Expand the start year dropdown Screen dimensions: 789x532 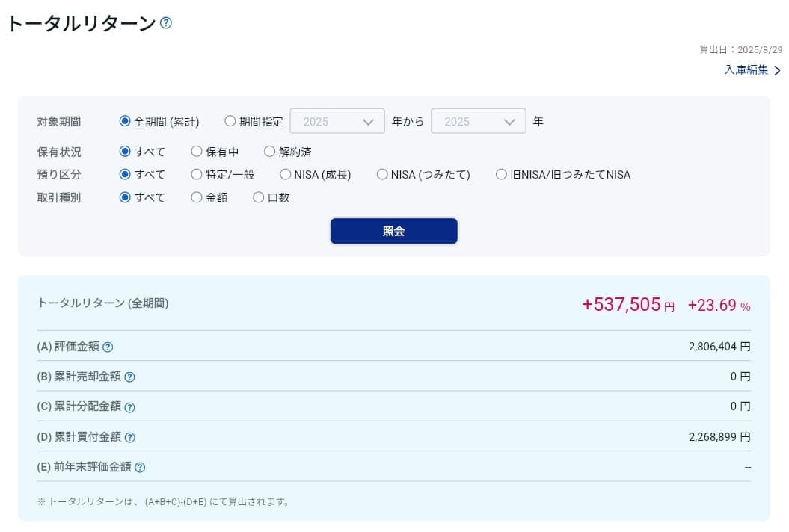coord(337,121)
